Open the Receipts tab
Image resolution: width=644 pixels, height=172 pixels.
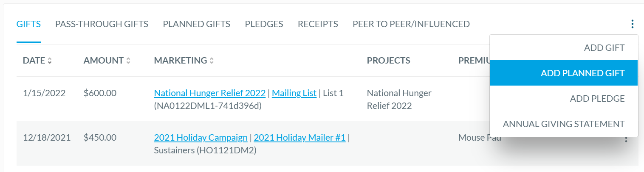click(318, 24)
